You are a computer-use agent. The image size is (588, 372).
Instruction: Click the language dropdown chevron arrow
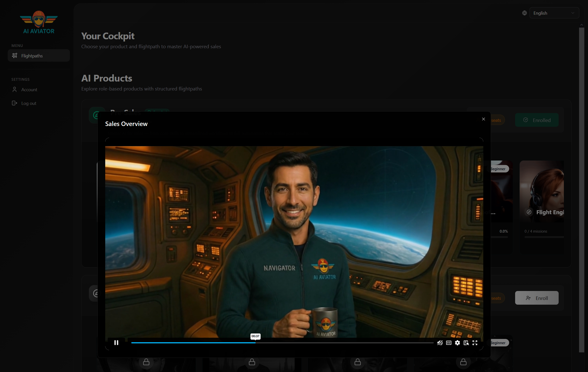click(x=573, y=13)
